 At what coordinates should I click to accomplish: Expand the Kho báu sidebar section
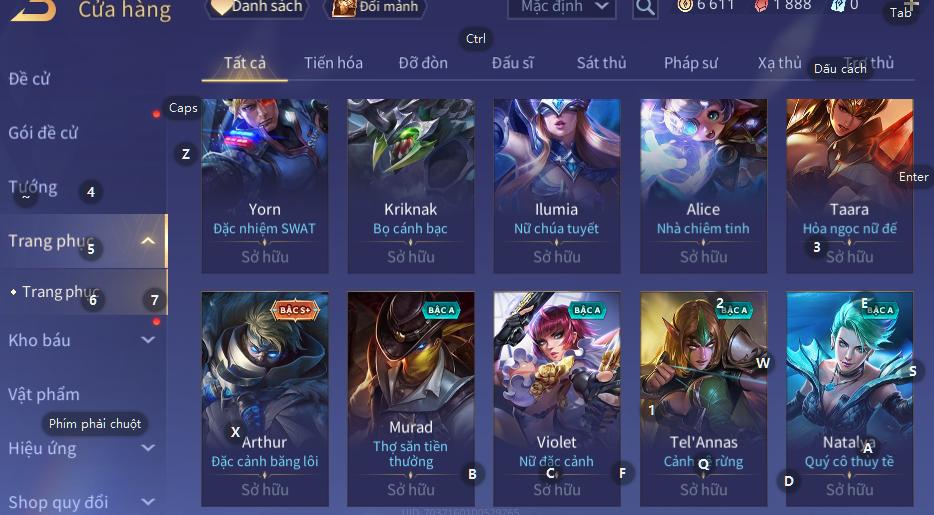click(x=148, y=340)
